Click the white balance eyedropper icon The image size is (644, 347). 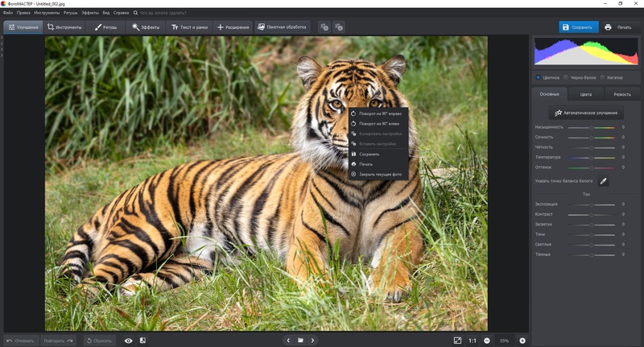click(604, 181)
